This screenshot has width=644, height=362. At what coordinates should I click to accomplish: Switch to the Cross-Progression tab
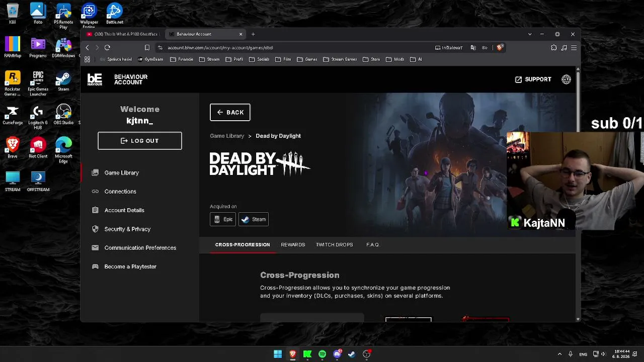tap(243, 245)
